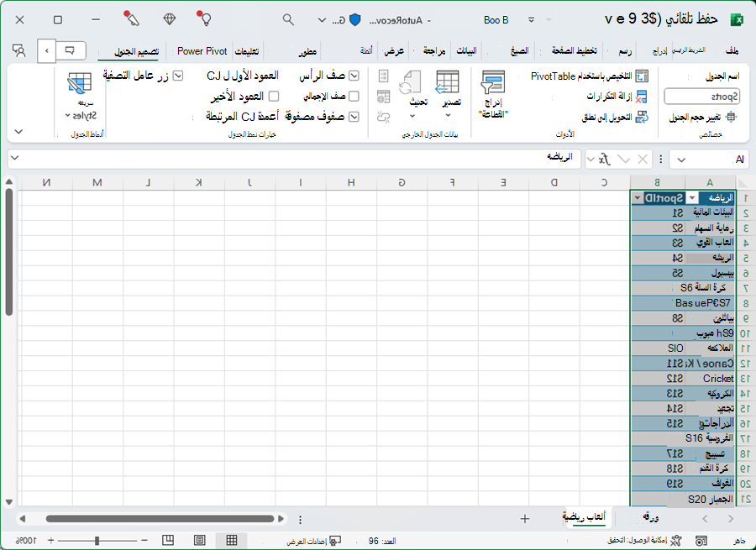Click the blue shield sensitivity icon

tap(354, 20)
